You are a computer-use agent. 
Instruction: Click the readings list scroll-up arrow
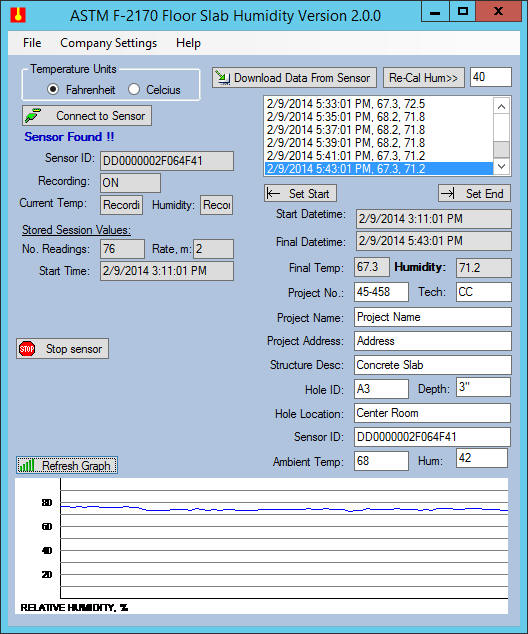(501, 107)
